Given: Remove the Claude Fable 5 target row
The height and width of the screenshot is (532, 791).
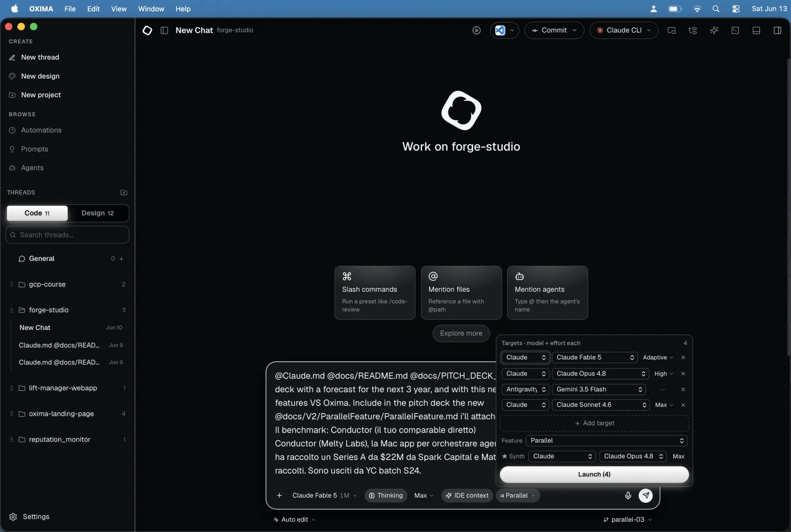Looking at the screenshot, I should click(x=683, y=358).
